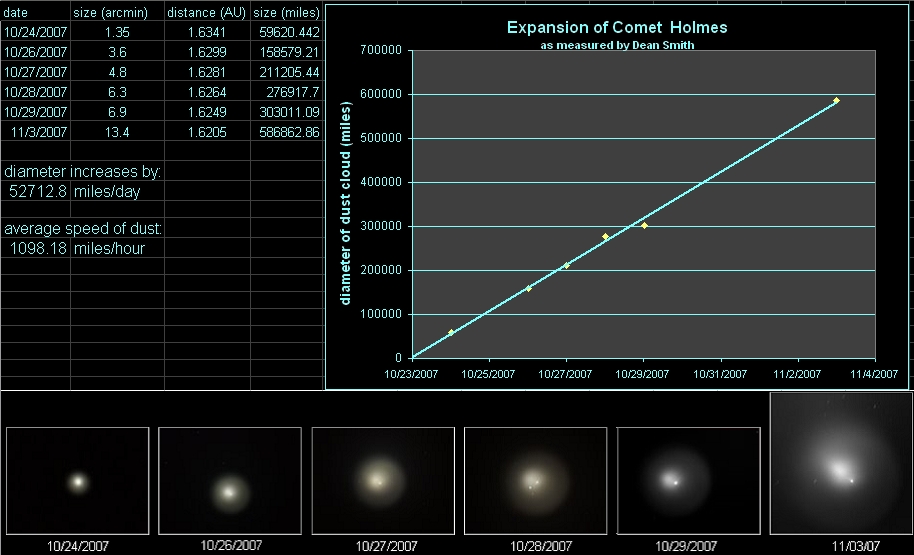Click the y-axis label 400000
This screenshot has width=914, height=555.
(x=381, y=182)
